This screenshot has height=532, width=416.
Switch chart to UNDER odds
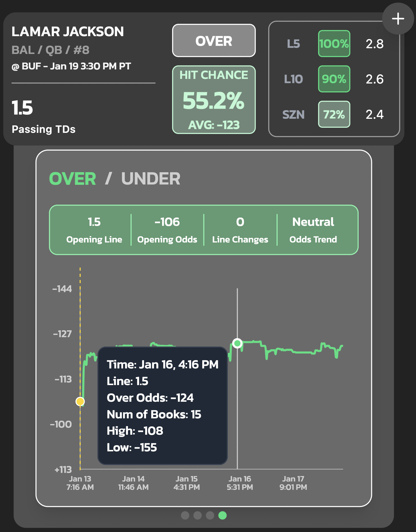tap(151, 179)
